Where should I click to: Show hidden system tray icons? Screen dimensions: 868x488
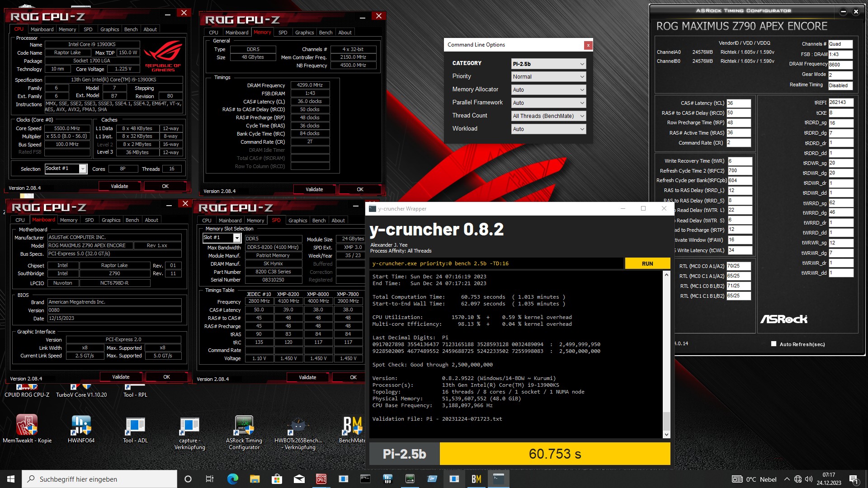click(x=787, y=479)
